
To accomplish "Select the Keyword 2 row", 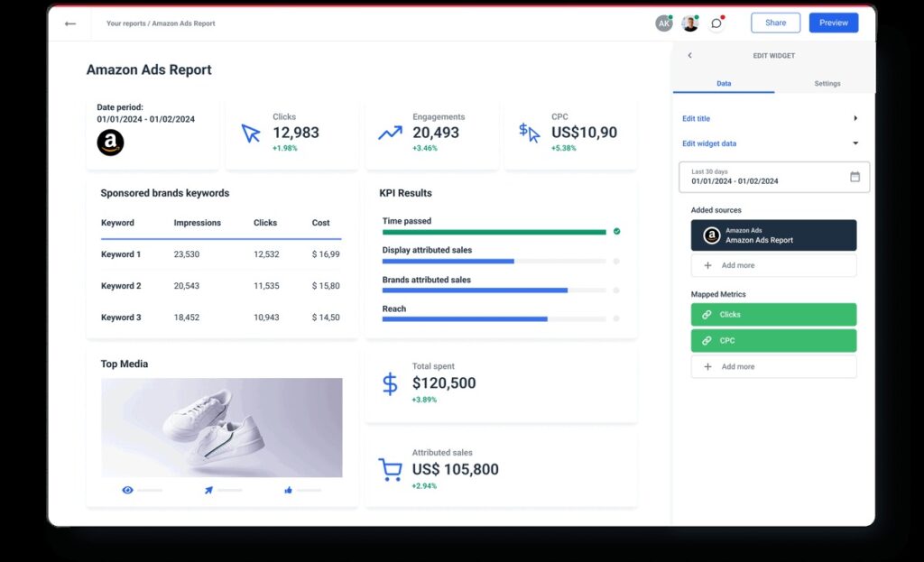I will pyautogui.click(x=221, y=286).
